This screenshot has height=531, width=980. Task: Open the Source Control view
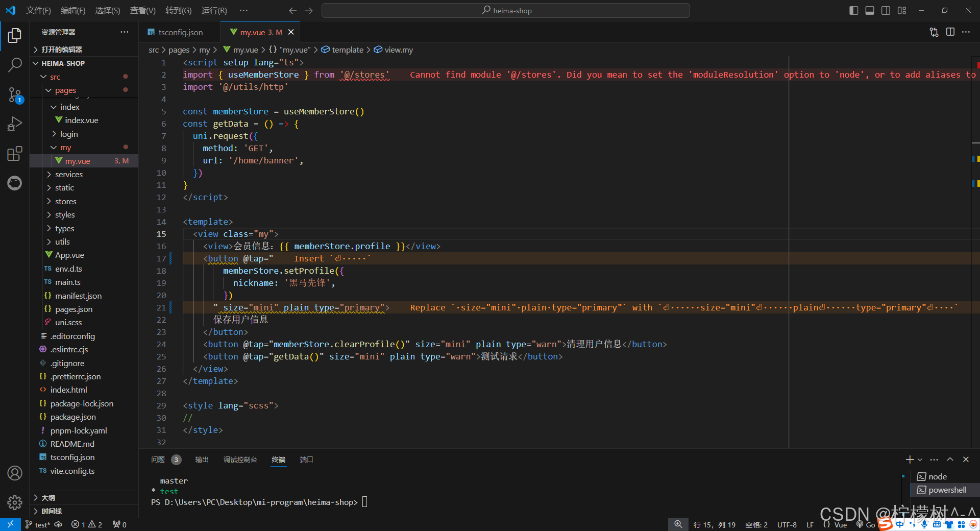coord(15,94)
